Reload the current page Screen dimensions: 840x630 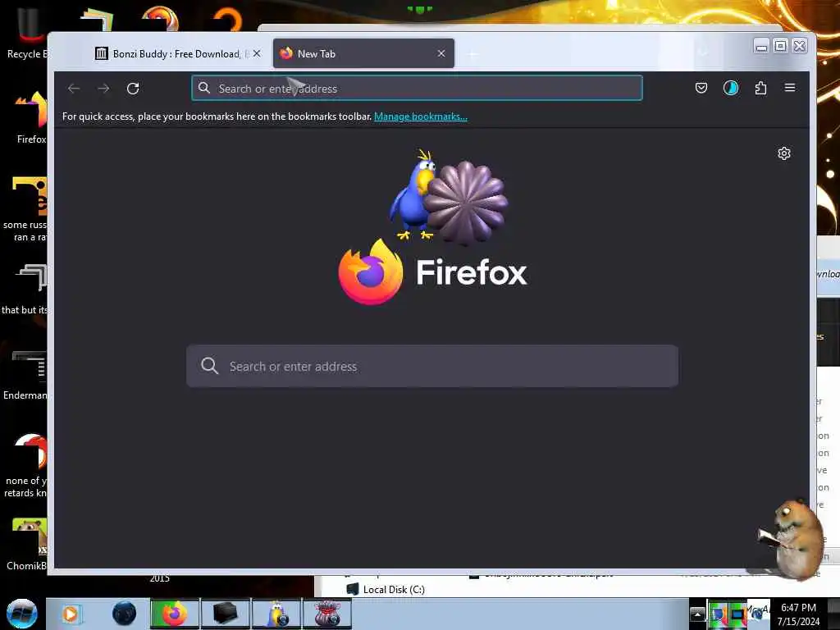coord(133,89)
